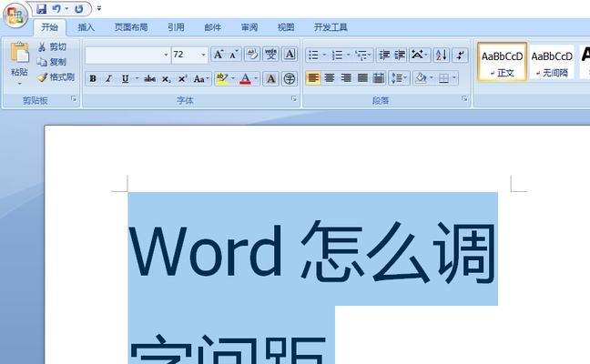The image size is (590, 364).
Task: Decrease paragraph indent
Action: tap(384, 56)
